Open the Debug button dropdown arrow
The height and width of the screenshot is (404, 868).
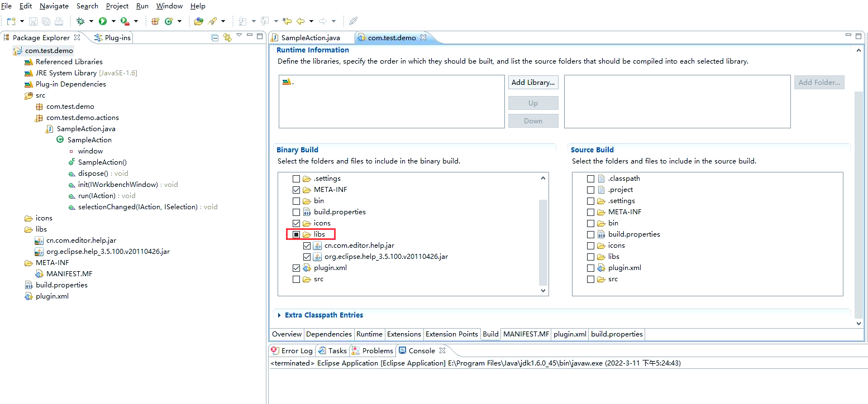tap(90, 21)
